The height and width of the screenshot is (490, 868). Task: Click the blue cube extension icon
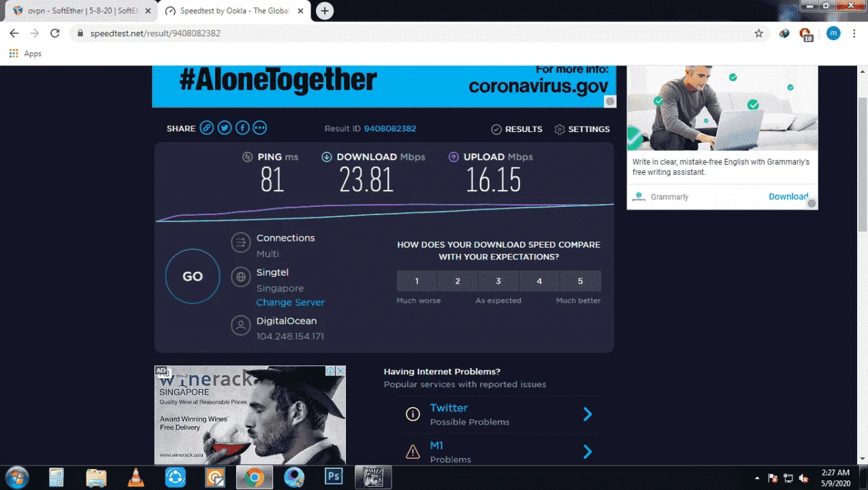[784, 33]
